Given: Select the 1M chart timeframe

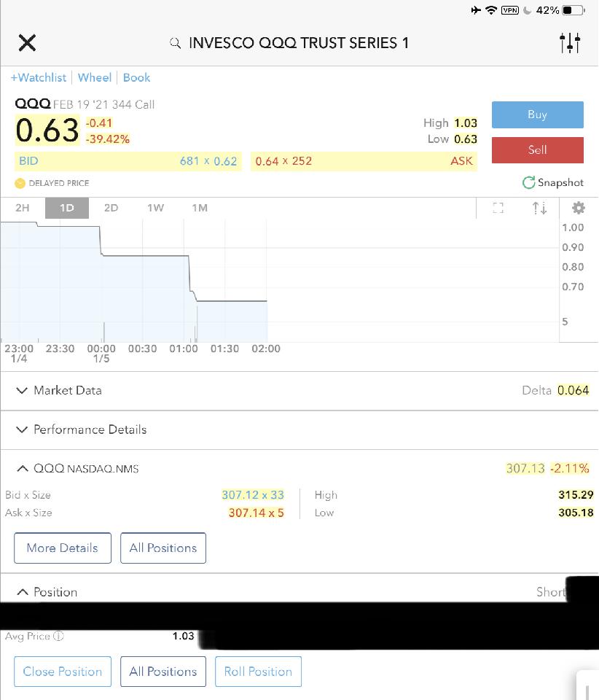Looking at the screenshot, I should point(200,208).
